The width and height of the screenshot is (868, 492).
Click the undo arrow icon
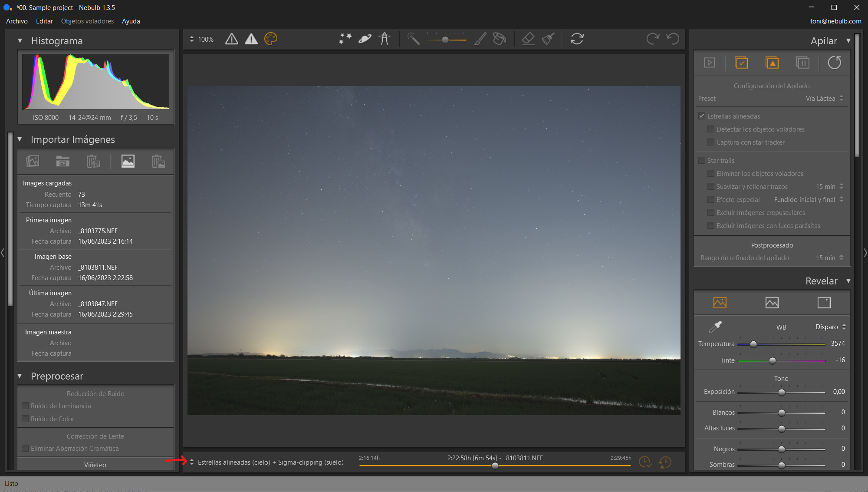pyautogui.click(x=673, y=39)
